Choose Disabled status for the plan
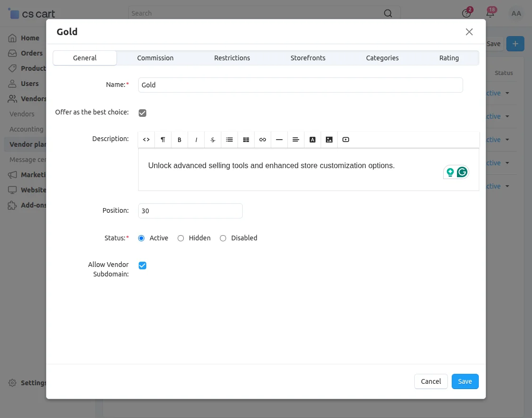This screenshot has width=532, height=418. (x=223, y=238)
